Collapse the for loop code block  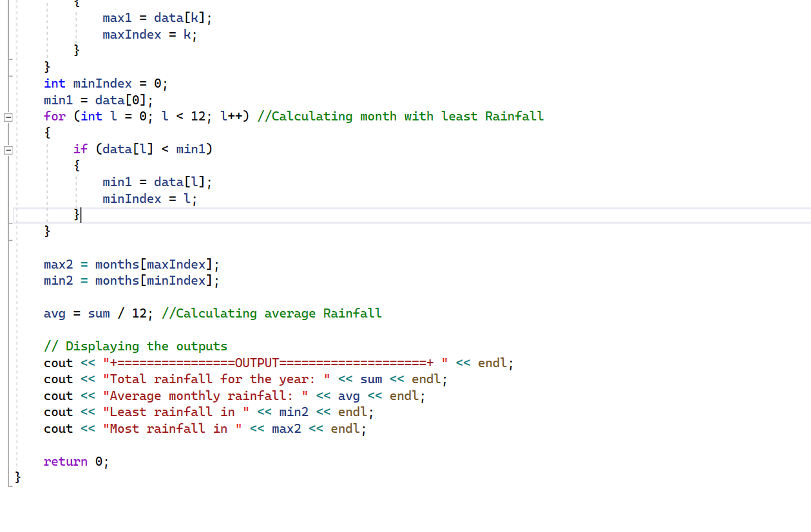(8, 117)
